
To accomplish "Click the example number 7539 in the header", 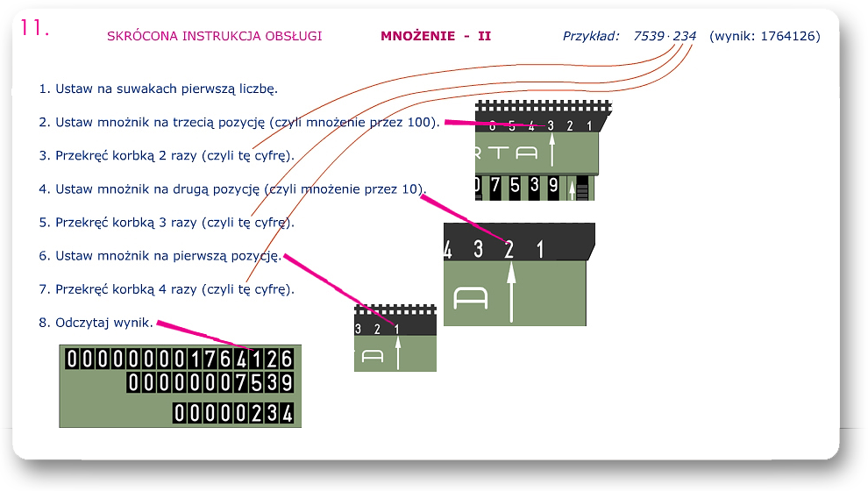I will (x=649, y=36).
